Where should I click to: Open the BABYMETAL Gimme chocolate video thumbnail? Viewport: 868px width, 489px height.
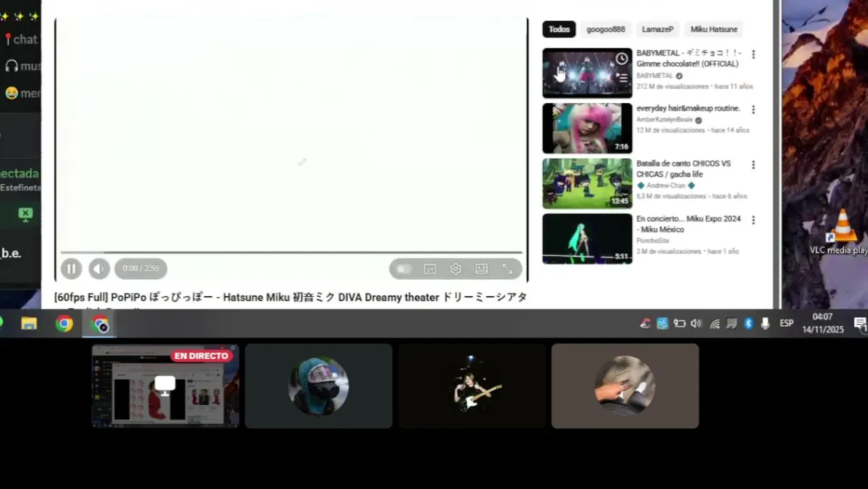pyautogui.click(x=587, y=73)
